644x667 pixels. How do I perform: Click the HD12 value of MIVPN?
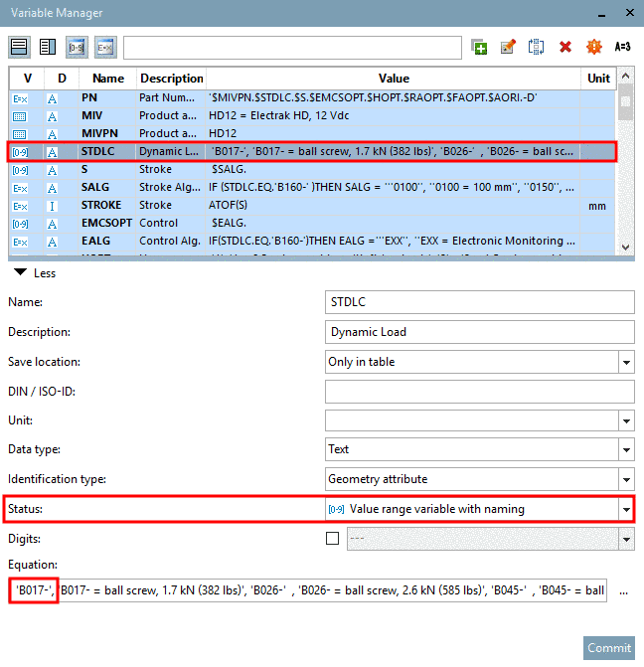click(223, 133)
